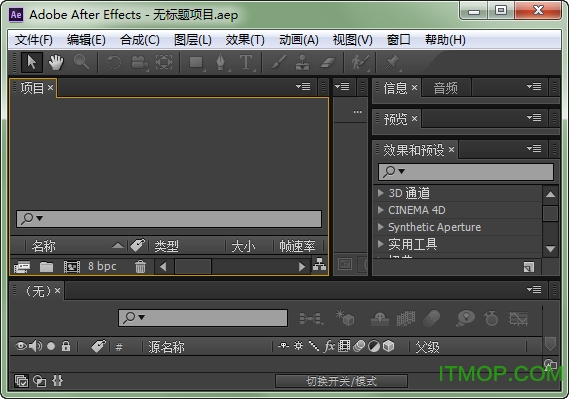Screen dimensions: 569x399
Task: Toggle the audio speaker column header
Action: point(36,346)
